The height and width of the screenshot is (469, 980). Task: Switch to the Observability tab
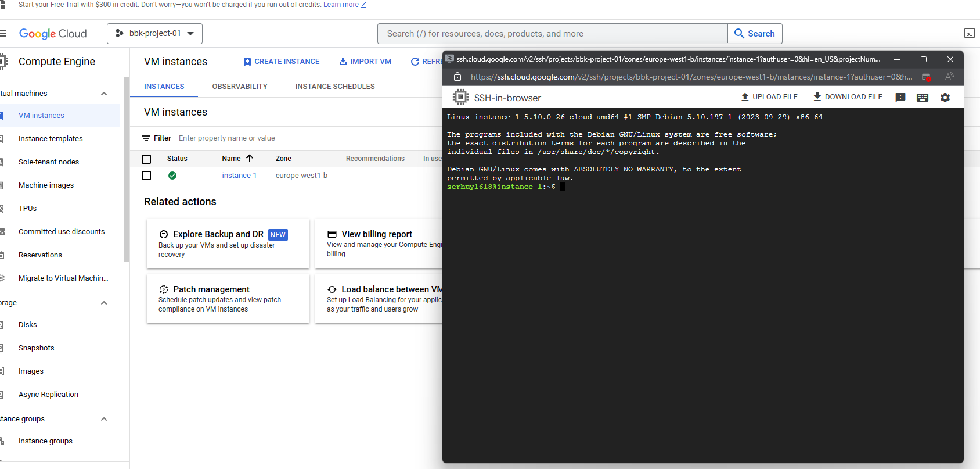pos(240,87)
